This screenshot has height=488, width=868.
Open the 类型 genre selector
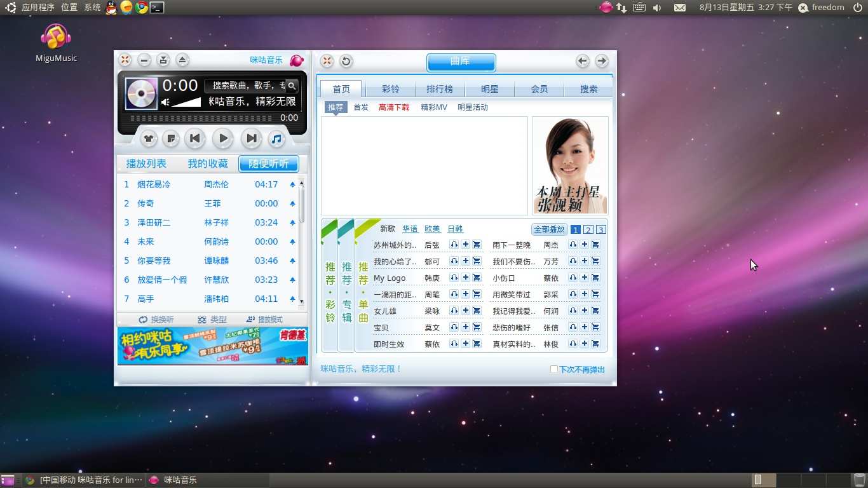click(212, 320)
